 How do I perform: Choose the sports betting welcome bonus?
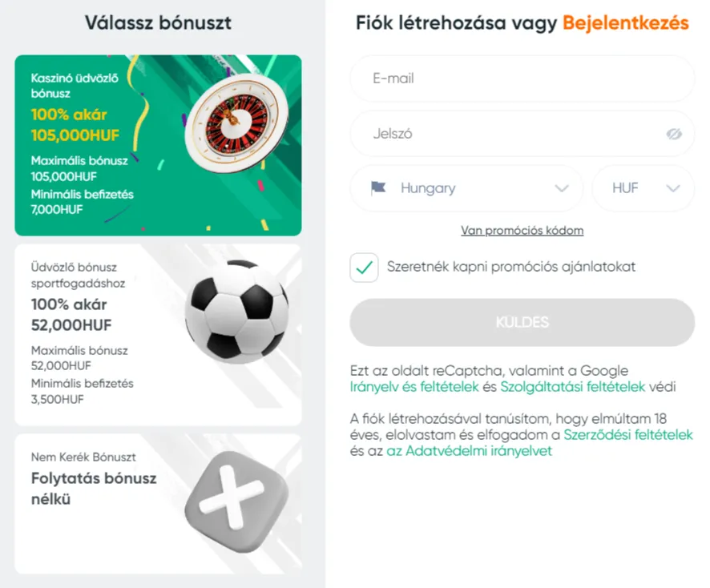158,335
